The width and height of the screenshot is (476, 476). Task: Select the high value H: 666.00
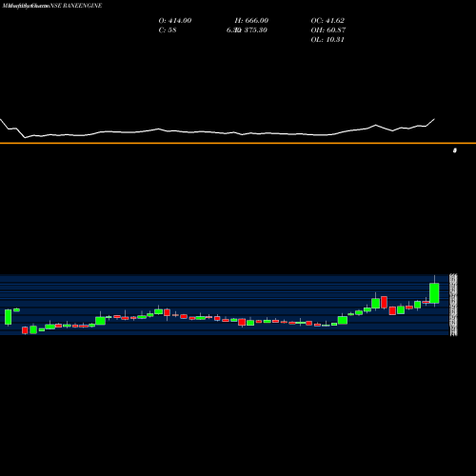tap(251, 21)
